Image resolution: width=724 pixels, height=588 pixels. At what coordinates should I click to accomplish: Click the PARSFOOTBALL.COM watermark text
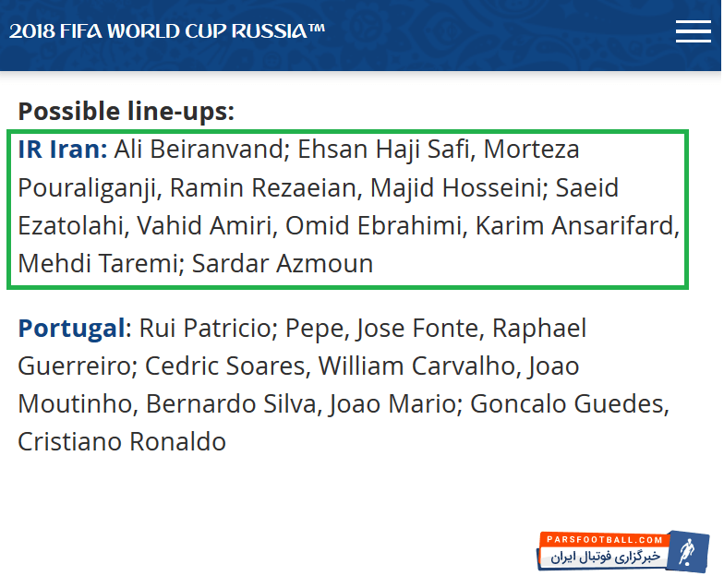604,539
